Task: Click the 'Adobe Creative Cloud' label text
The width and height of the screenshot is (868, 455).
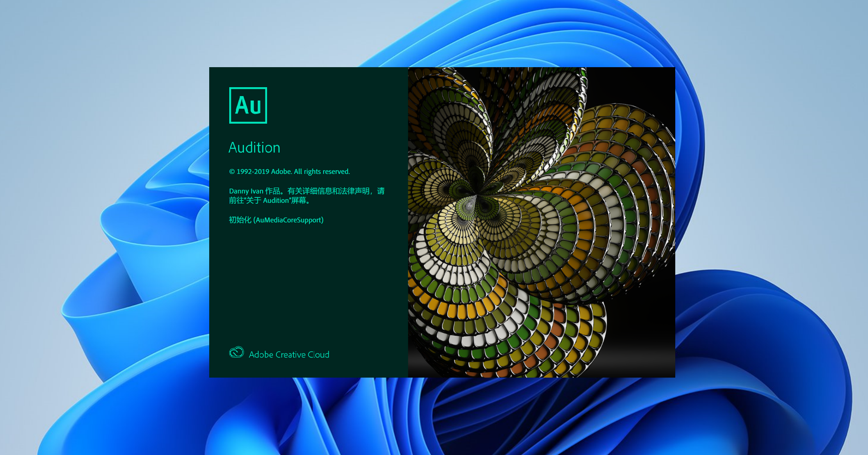Action: (x=289, y=354)
